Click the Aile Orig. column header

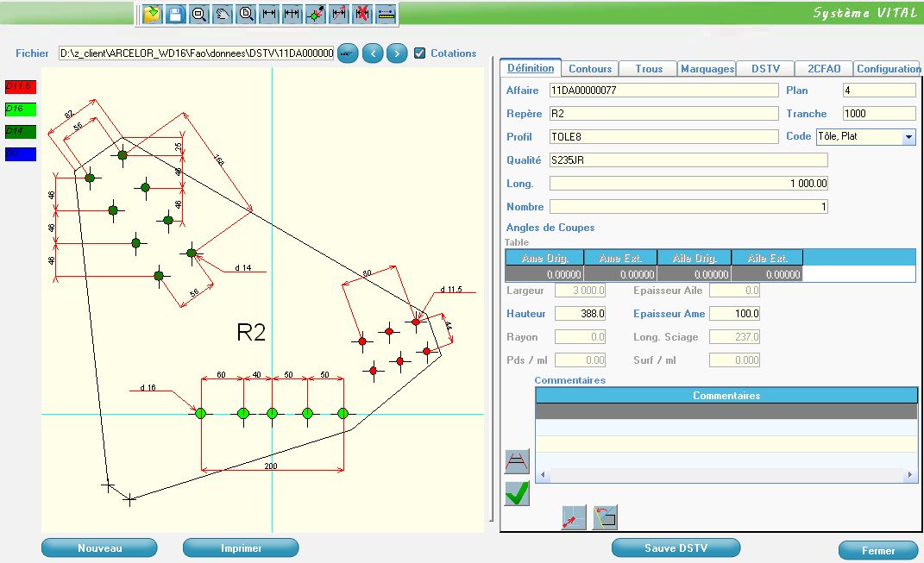[x=695, y=258]
